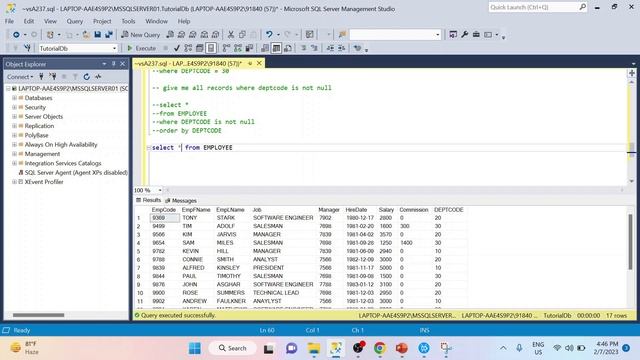640x360 pixels.
Task: Toggle Include Actual Execution Plan
Action: [x=227, y=48]
